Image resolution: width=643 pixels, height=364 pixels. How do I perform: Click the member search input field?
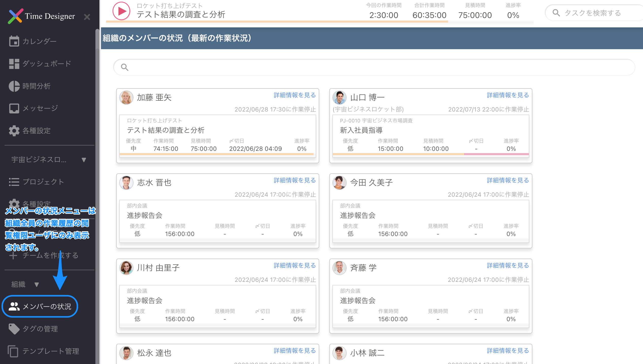tap(374, 67)
